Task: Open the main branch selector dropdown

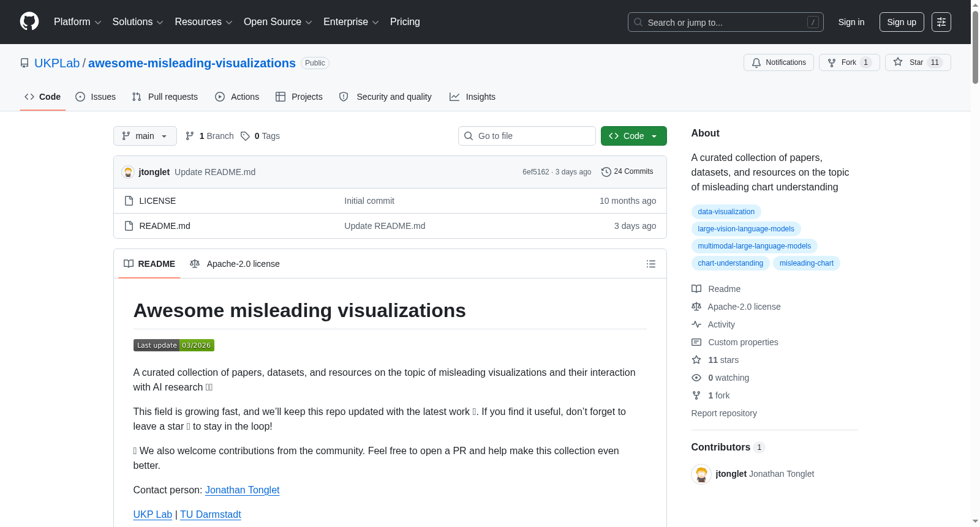Action: [145, 136]
